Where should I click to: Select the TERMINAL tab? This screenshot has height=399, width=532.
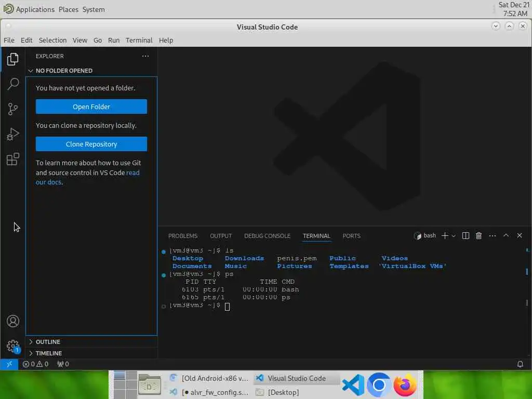(316, 236)
